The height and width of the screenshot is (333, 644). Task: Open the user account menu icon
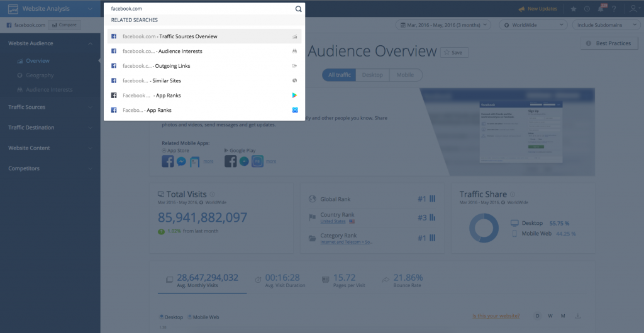pyautogui.click(x=633, y=9)
